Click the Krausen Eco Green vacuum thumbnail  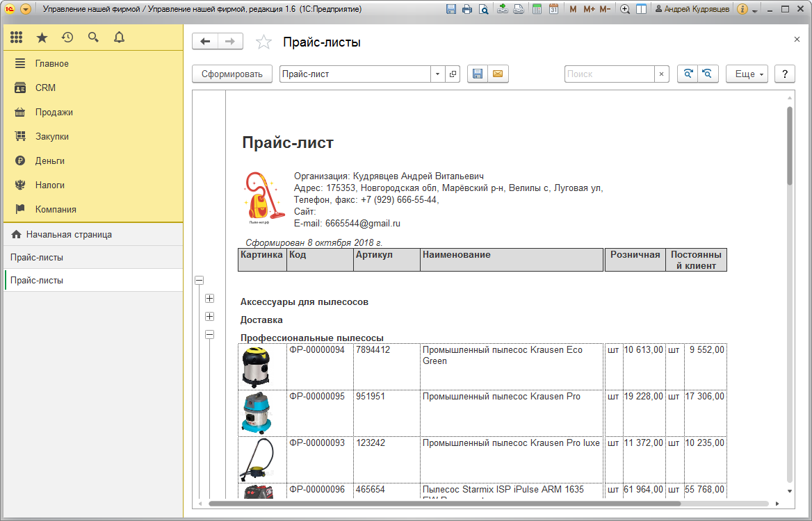click(257, 367)
